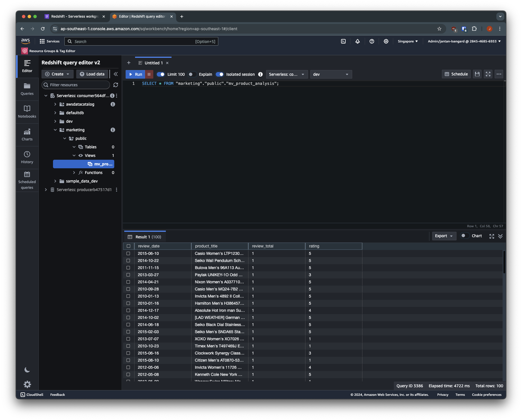Turn on the Chart toggle
522x420 pixels.
pyautogui.click(x=465, y=236)
